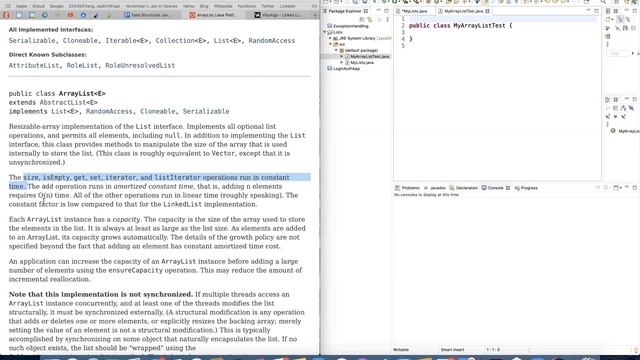This screenshot has height=360, width=640.
Task: Collapse the Lists project node
Action: [x=325, y=32]
